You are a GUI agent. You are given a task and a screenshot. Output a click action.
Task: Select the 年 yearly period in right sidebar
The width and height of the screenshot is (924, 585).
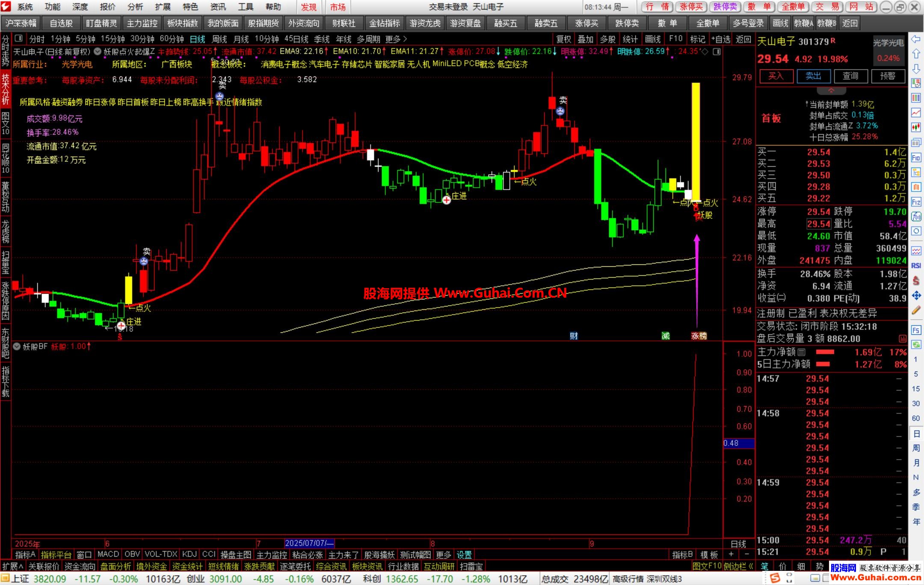point(916,522)
